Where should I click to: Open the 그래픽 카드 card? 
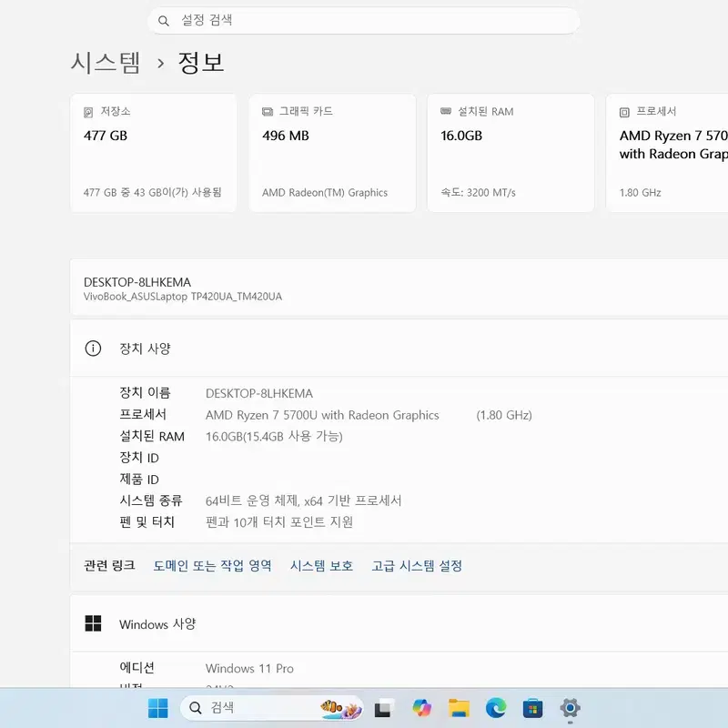click(332, 153)
